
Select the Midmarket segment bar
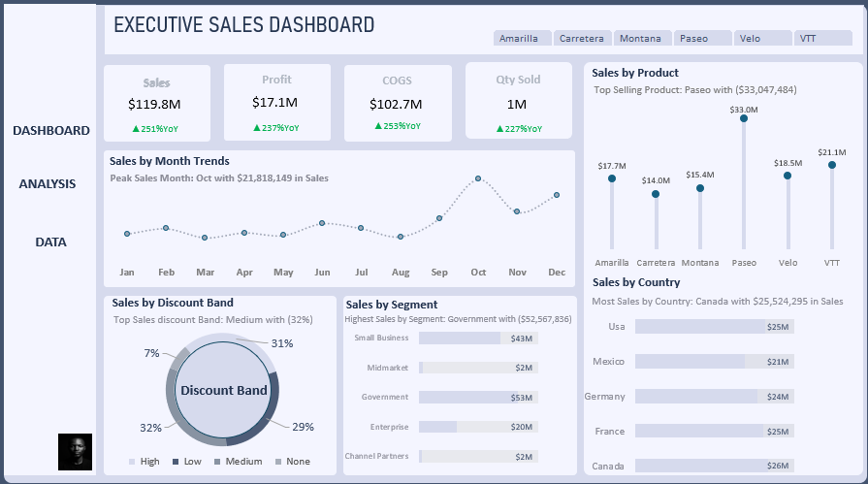click(421, 368)
